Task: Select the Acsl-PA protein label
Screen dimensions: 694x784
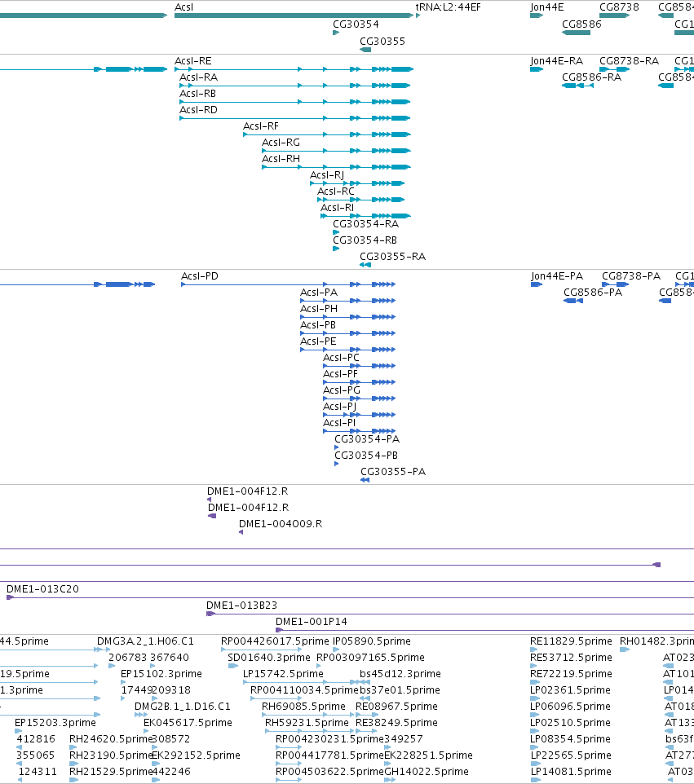Action: pyautogui.click(x=319, y=293)
